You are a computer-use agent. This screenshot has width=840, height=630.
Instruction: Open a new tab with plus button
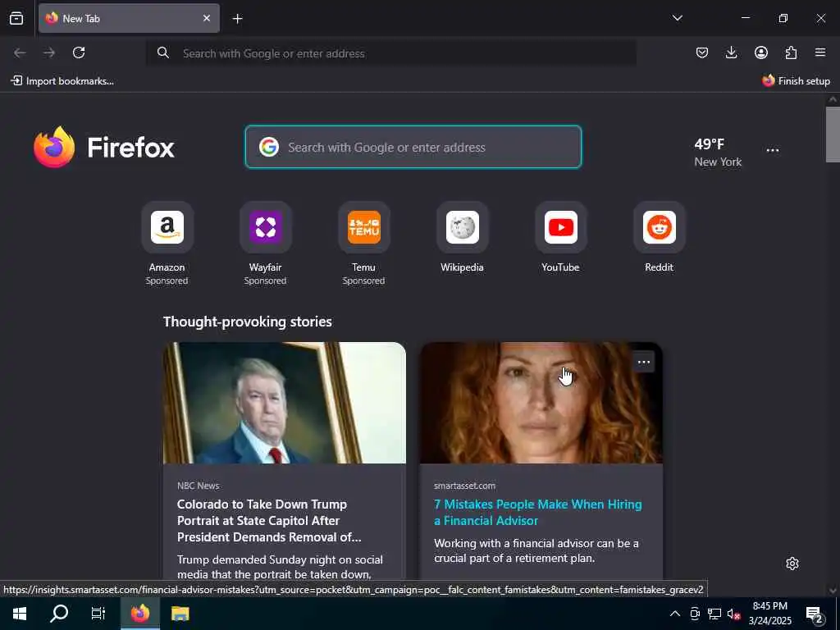[237, 19]
